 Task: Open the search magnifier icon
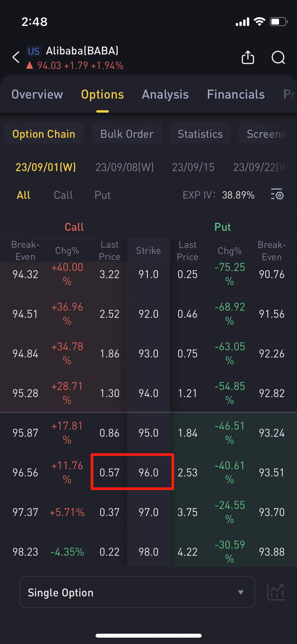pos(278,57)
